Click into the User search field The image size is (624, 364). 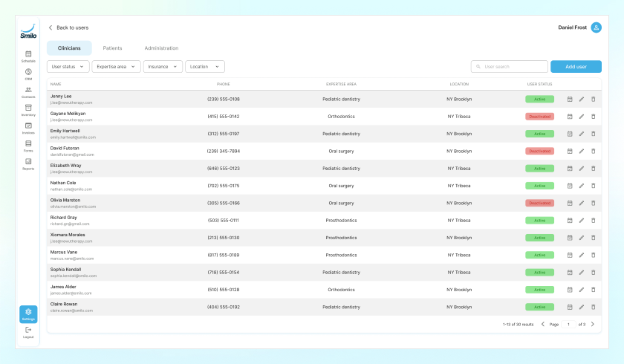click(510, 66)
